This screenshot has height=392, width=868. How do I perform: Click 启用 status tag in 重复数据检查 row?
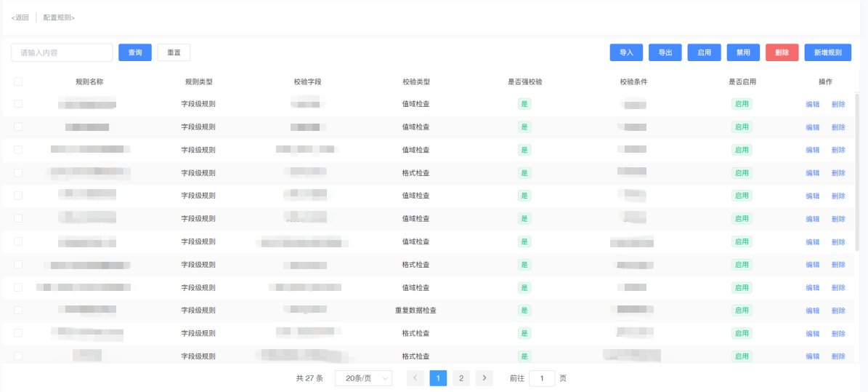pos(742,311)
